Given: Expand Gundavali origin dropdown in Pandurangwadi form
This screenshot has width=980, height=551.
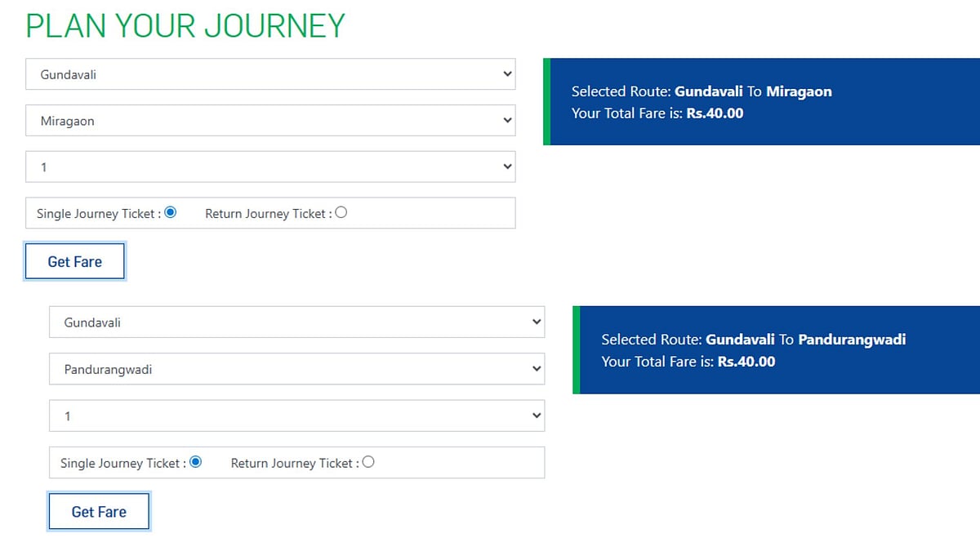Looking at the screenshot, I should pyautogui.click(x=296, y=322).
